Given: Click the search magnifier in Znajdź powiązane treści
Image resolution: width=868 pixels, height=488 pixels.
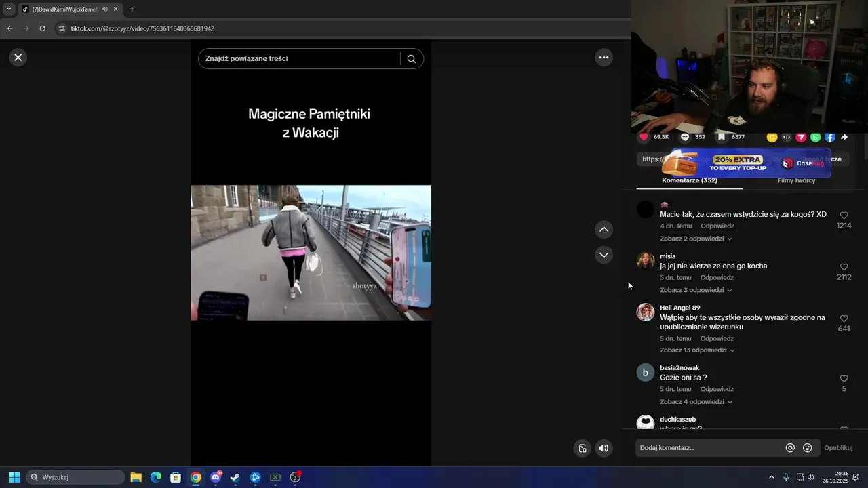Looking at the screenshot, I should (411, 59).
